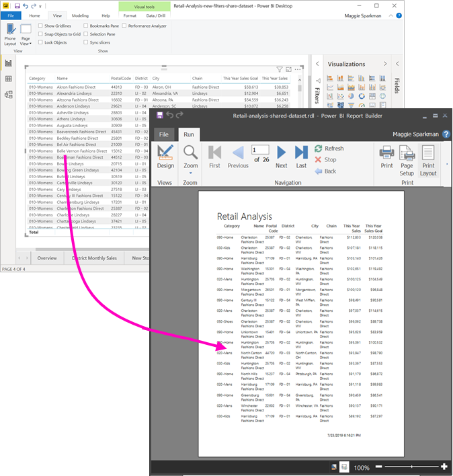Click Redo arrow in Power BI Desktop title bar
453x476 pixels.
click(34, 6)
